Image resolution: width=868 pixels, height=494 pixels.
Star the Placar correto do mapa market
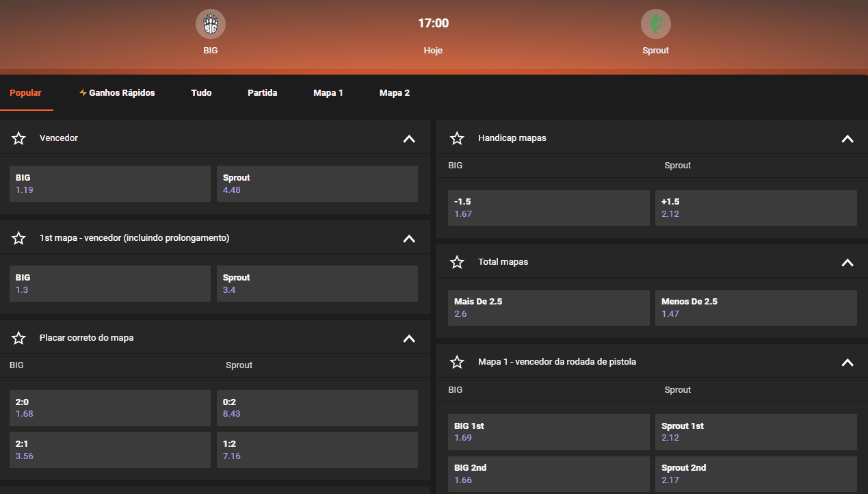coord(18,338)
